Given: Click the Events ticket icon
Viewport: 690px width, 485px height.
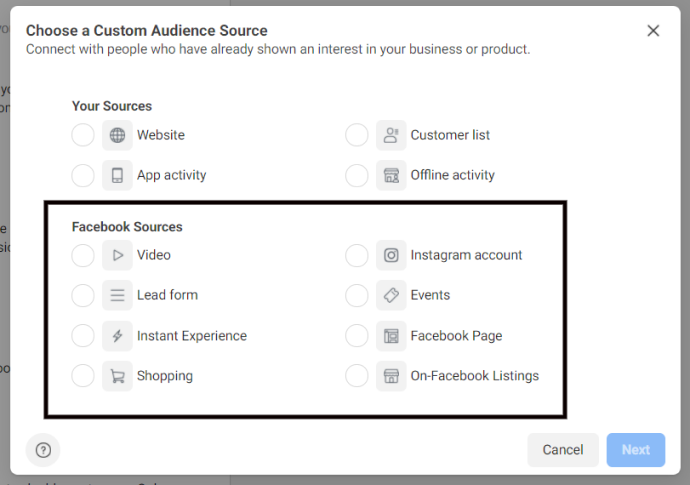Looking at the screenshot, I should [x=391, y=295].
